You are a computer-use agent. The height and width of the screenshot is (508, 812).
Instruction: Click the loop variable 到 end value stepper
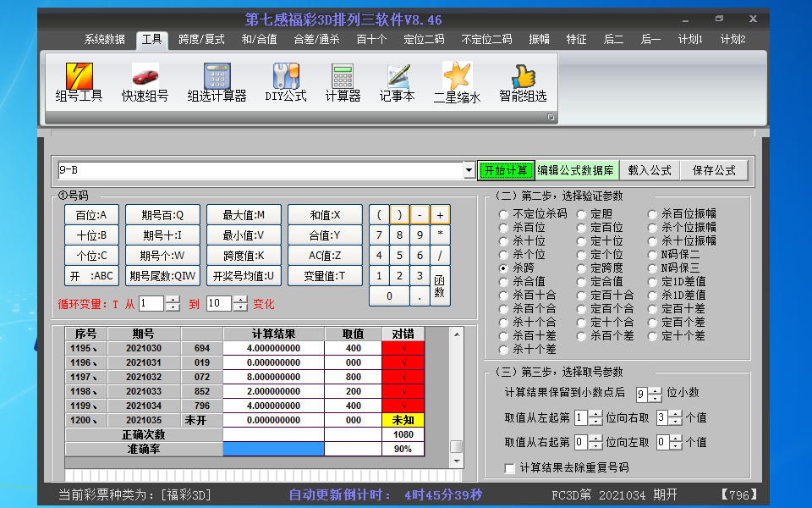(240, 303)
